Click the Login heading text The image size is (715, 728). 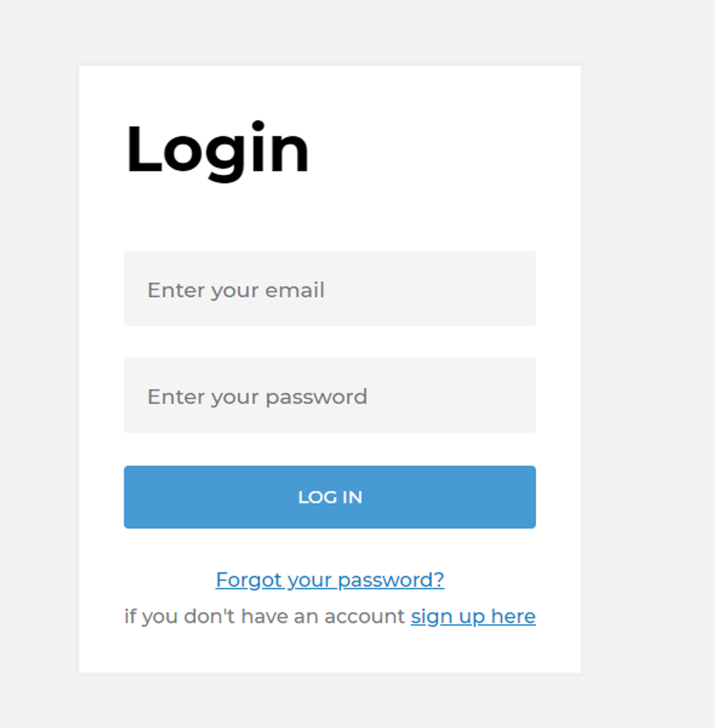point(217,150)
